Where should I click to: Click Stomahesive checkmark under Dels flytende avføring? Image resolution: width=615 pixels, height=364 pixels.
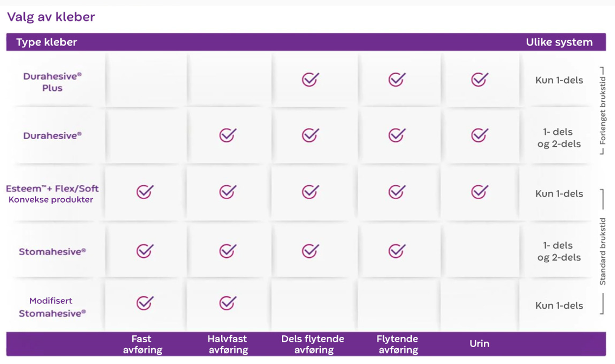point(310,250)
